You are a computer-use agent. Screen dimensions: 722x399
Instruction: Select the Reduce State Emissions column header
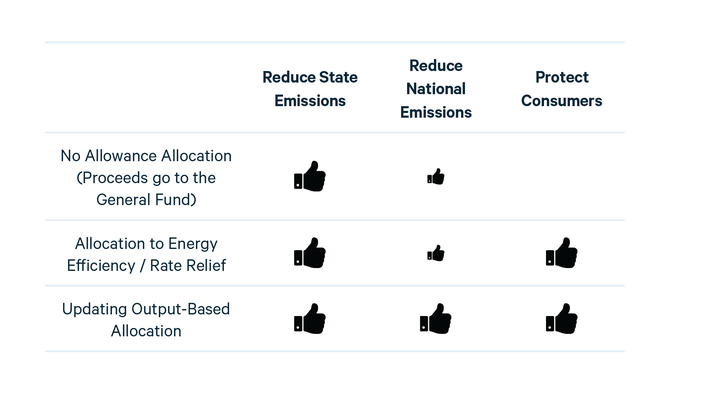[x=310, y=89]
